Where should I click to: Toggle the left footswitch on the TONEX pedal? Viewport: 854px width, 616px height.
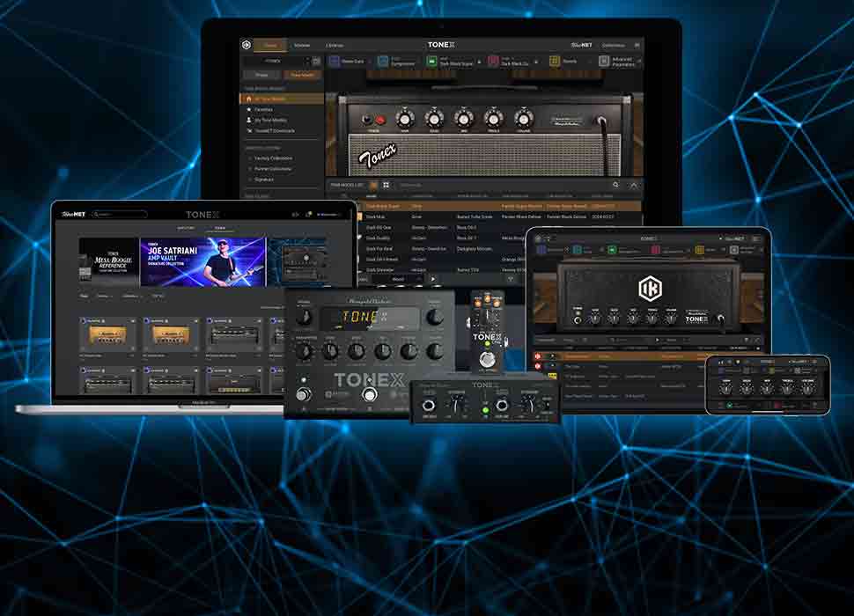coord(303,394)
